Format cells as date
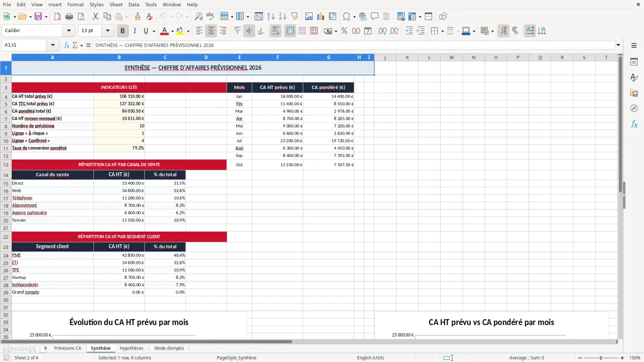The width and height of the screenshot is (644, 362). (x=368, y=31)
